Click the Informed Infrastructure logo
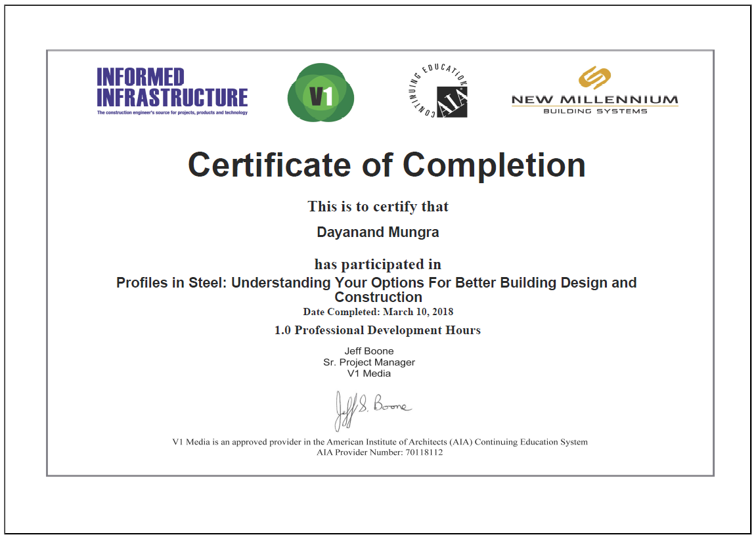 pyautogui.click(x=172, y=91)
